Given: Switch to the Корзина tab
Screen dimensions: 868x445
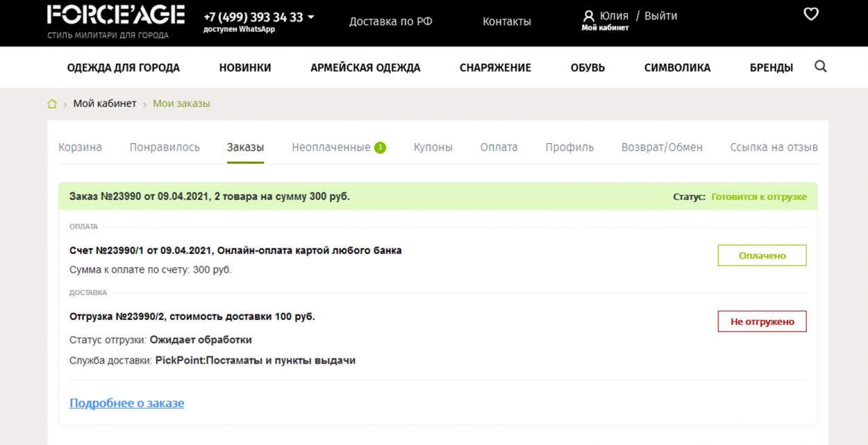Looking at the screenshot, I should (x=80, y=147).
